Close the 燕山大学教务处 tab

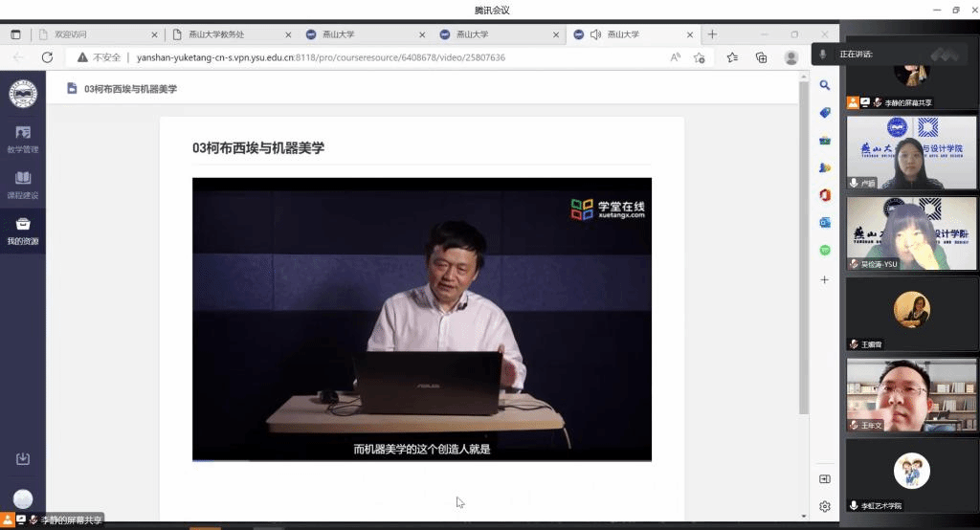(288, 34)
